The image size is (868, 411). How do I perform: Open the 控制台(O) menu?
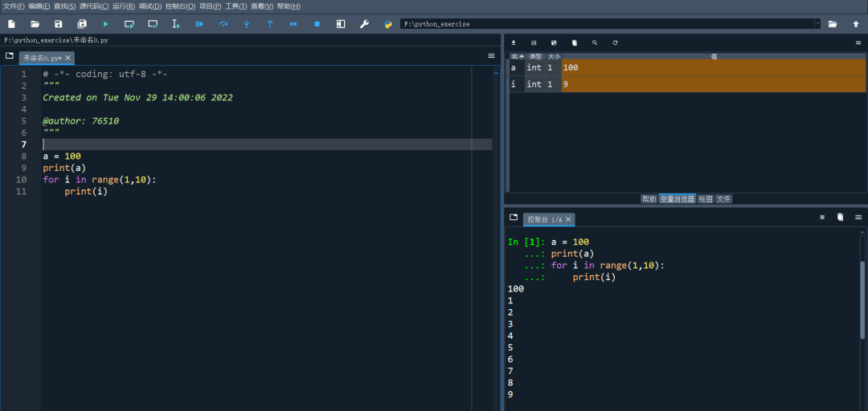(x=181, y=6)
